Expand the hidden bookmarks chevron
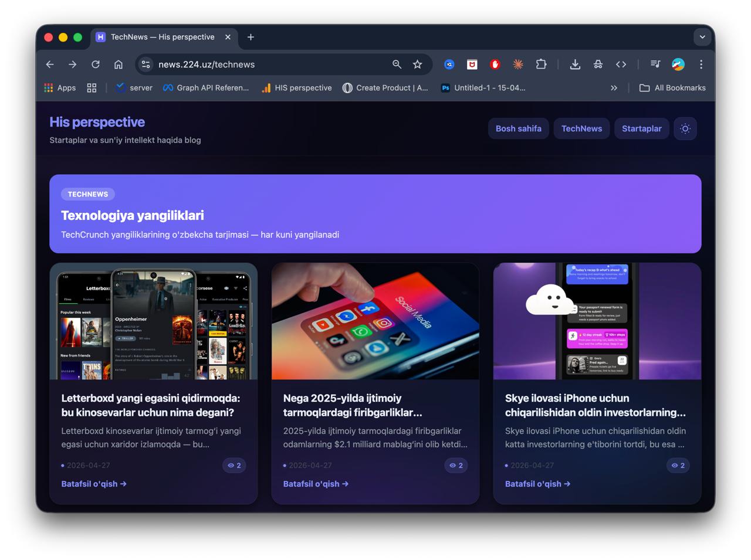 pos(614,88)
